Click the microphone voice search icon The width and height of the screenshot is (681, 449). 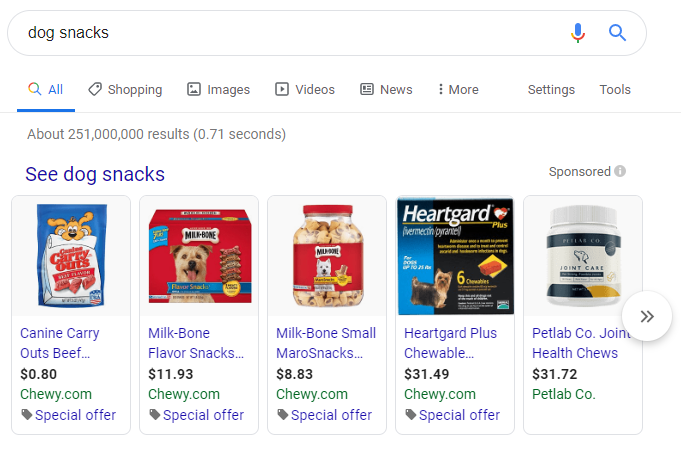tap(578, 33)
